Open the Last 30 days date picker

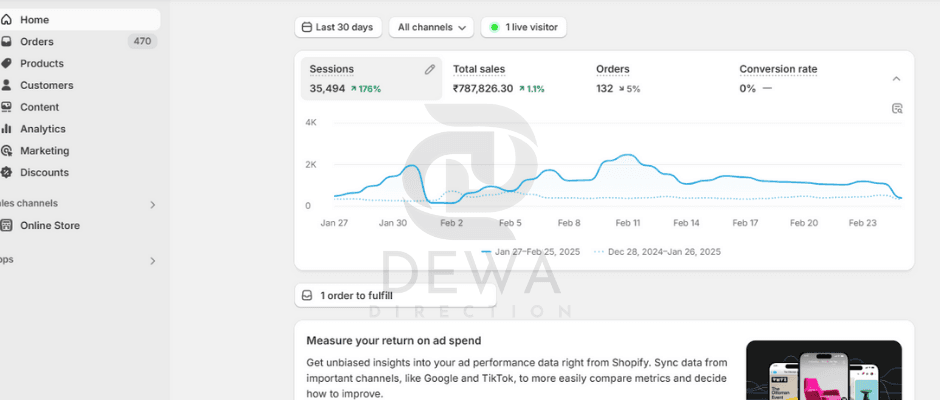point(337,28)
